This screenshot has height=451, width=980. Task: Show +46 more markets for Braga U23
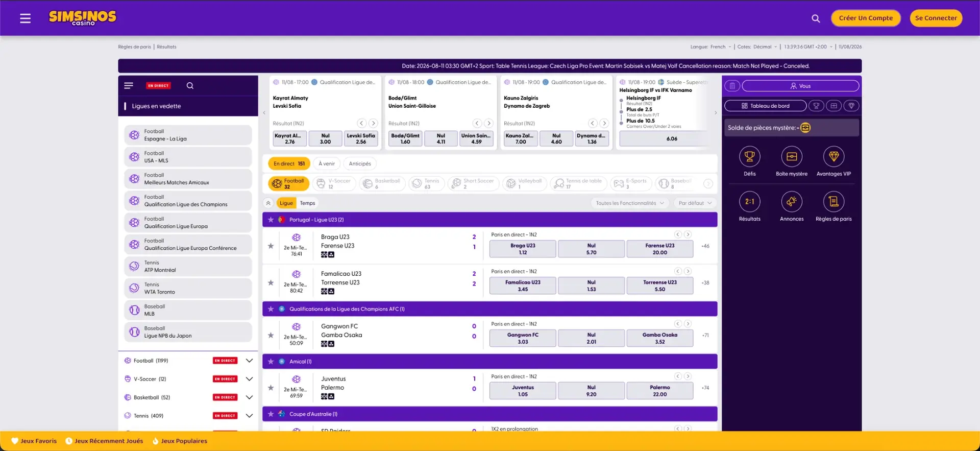(x=705, y=246)
